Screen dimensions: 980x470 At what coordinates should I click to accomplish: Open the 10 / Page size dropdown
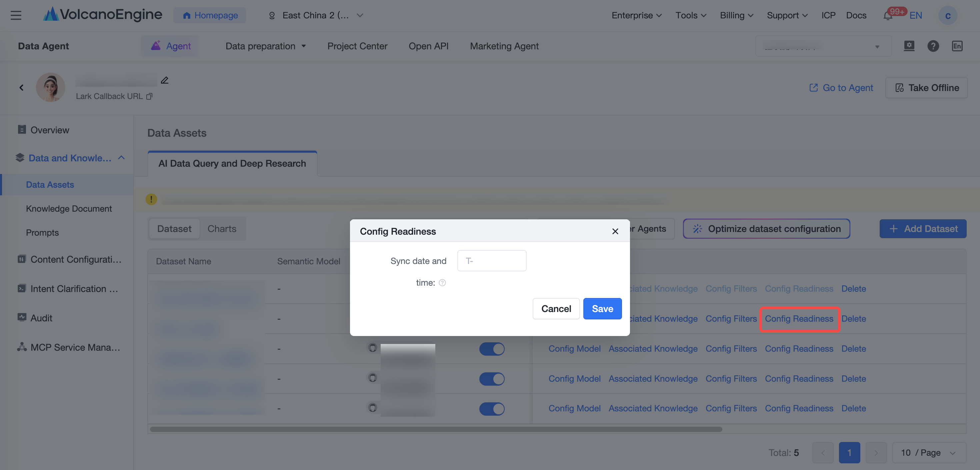tap(929, 452)
